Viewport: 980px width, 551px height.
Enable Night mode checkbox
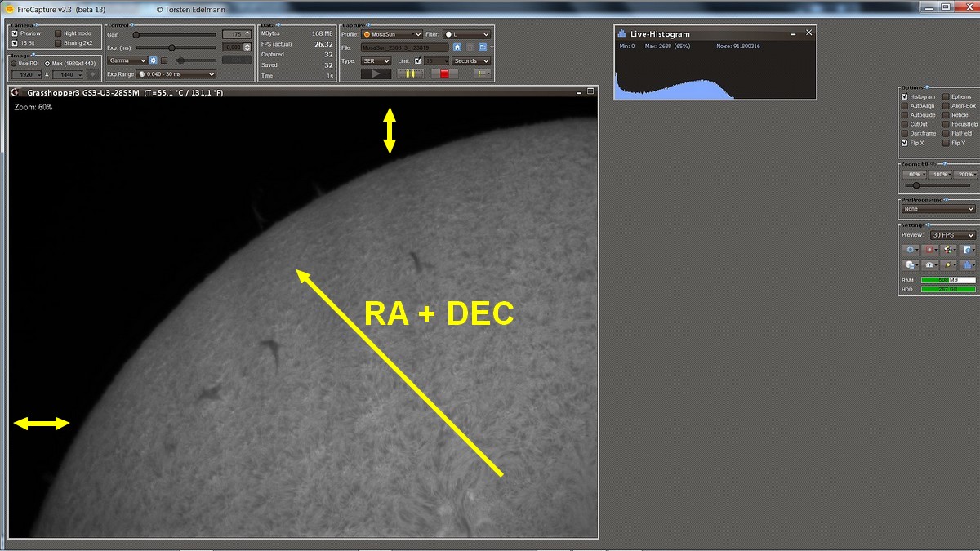[58, 33]
